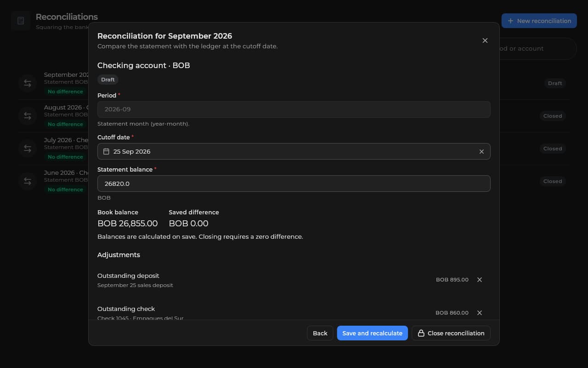Click the September 2026 row swap-arrows icon

pyautogui.click(x=28, y=83)
